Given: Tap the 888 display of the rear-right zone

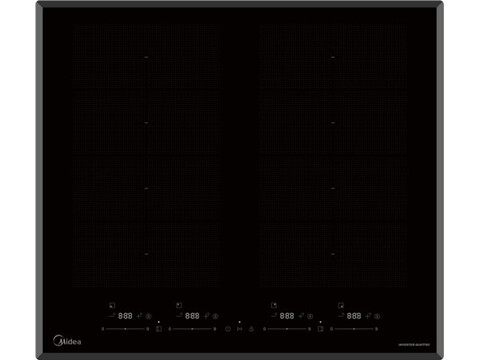Looking at the screenshot, I should point(287,316).
